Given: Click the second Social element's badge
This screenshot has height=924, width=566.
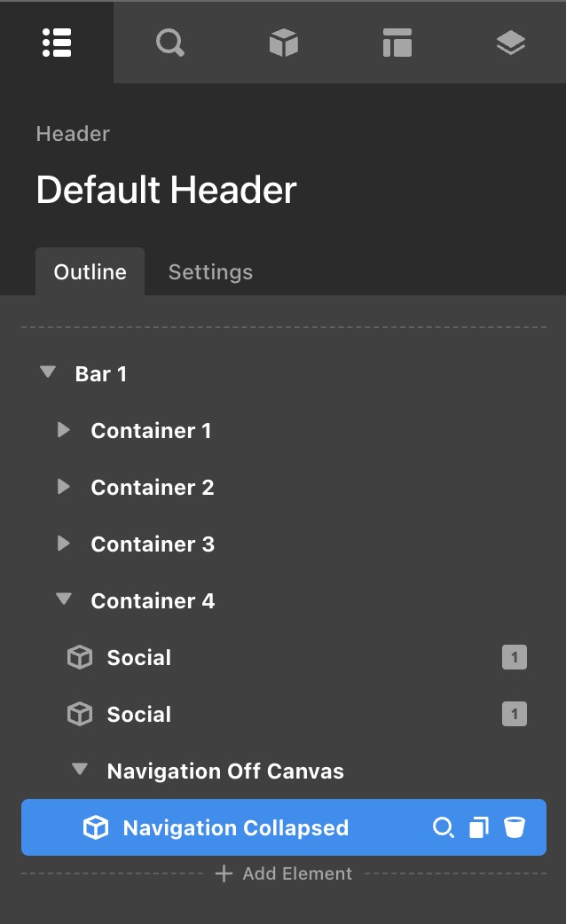Looking at the screenshot, I should tap(514, 714).
